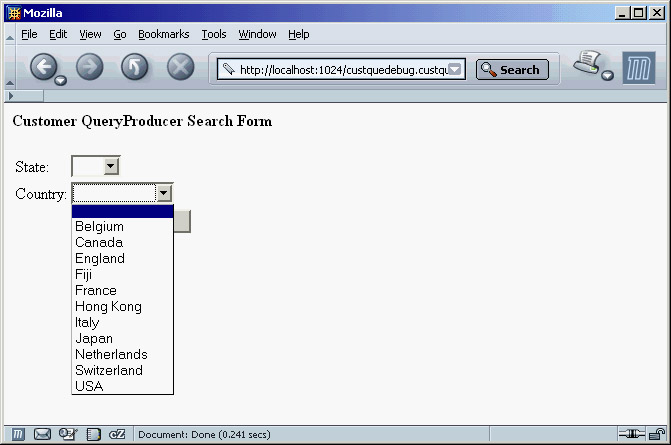This screenshot has width=671, height=445.
Task: Click the Search button
Action: coord(512,70)
